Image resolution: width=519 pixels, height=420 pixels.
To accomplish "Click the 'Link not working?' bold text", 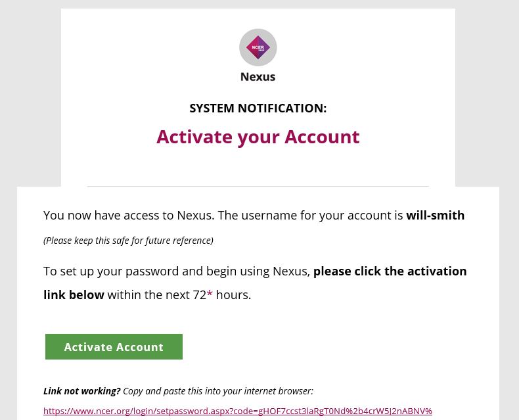I will 82,391.
